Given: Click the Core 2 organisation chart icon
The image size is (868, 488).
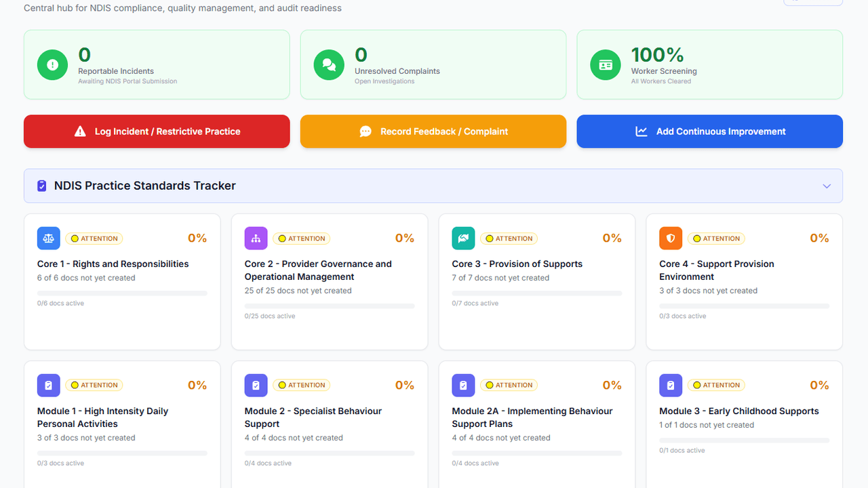Looking at the screenshot, I should [256, 239].
